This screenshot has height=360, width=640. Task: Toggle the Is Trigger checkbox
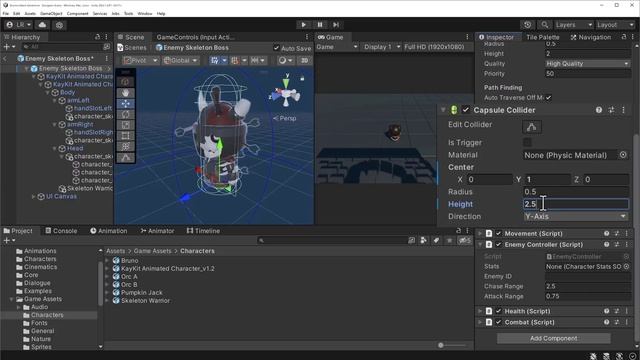(527, 142)
